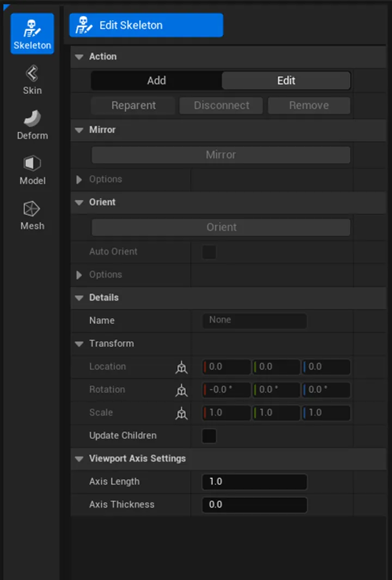392x580 pixels.
Task: Expand the Orient Options section
Action: [x=79, y=275]
